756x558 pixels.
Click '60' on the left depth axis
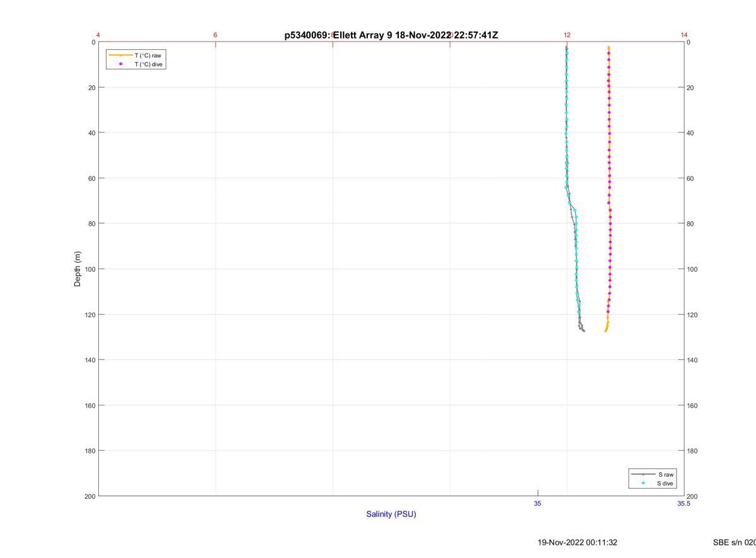pyautogui.click(x=91, y=178)
